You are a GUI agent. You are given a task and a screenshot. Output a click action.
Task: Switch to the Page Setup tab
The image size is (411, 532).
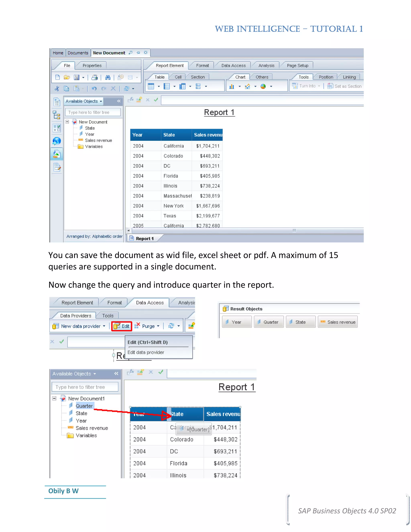tap(297, 65)
